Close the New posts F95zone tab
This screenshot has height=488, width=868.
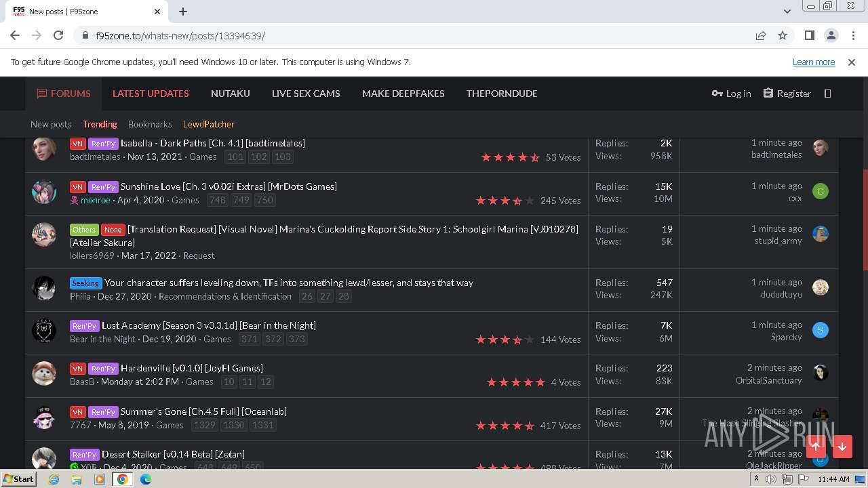(x=157, y=12)
